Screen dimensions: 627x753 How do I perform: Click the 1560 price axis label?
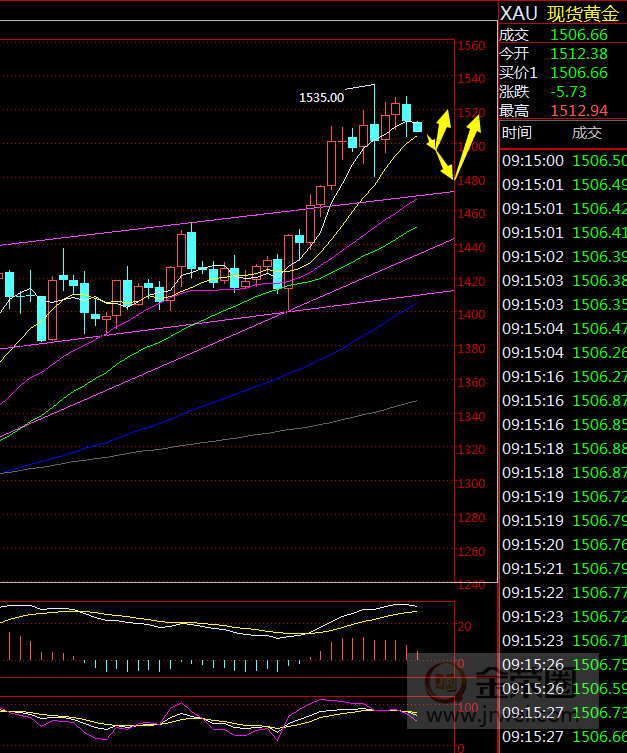click(x=471, y=46)
